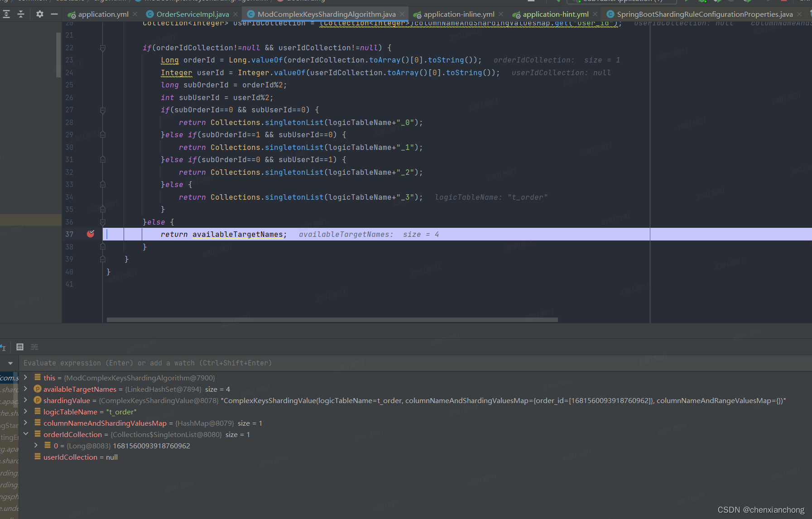Viewport: 812px width, 519px height.
Task: Click 'return availableTargetNames;' on line 37
Action: click(224, 235)
